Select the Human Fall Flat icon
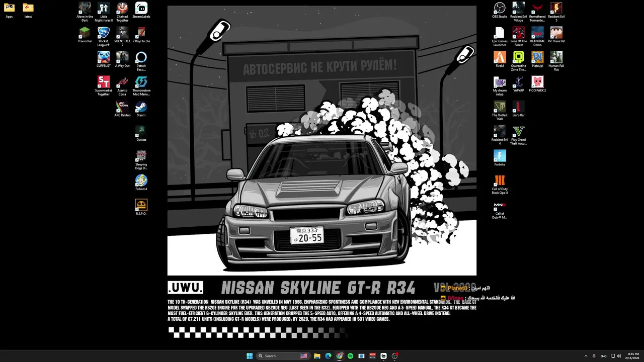 tap(556, 61)
